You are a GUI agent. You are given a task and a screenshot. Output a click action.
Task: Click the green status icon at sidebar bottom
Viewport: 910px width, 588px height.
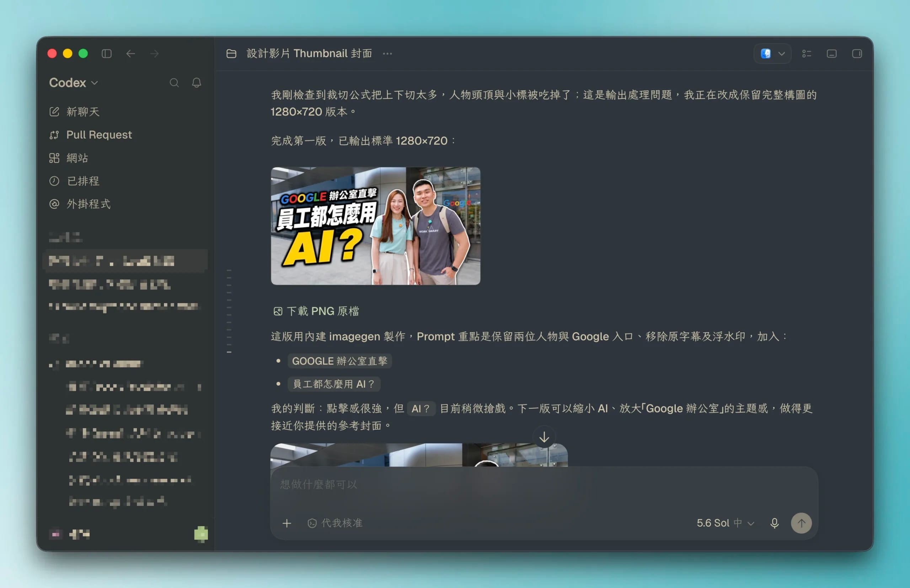(201, 534)
